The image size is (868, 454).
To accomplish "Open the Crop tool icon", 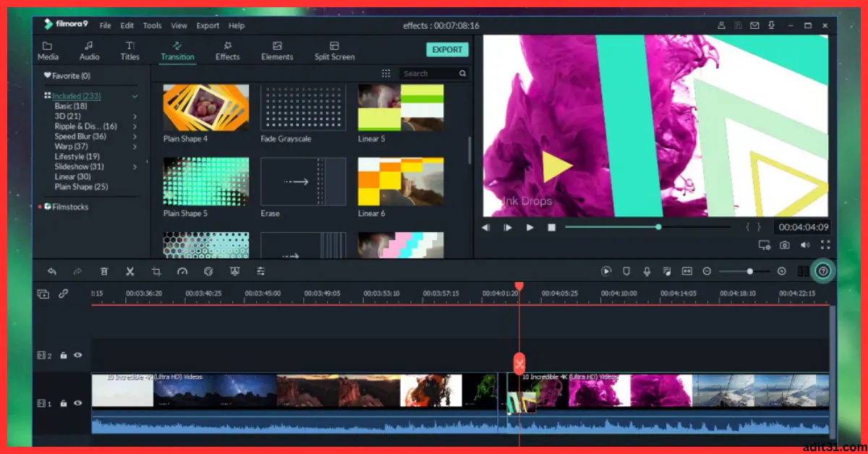I will (156, 271).
